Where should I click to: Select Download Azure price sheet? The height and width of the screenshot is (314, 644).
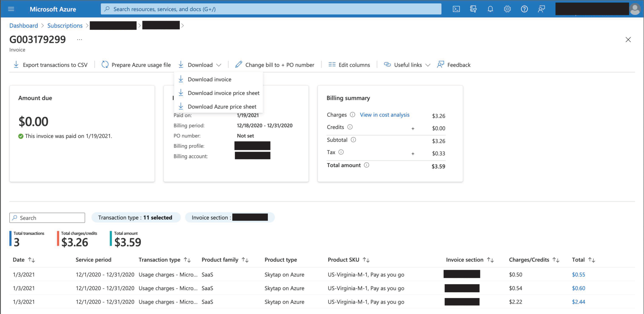[222, 106]
